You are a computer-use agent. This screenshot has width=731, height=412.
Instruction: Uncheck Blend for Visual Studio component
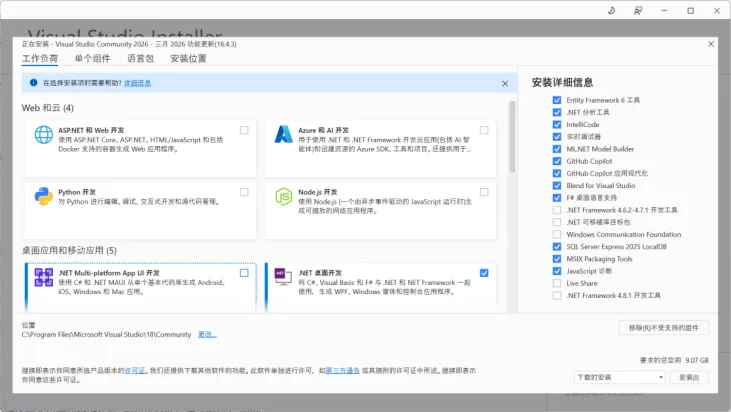click(557, 185)
